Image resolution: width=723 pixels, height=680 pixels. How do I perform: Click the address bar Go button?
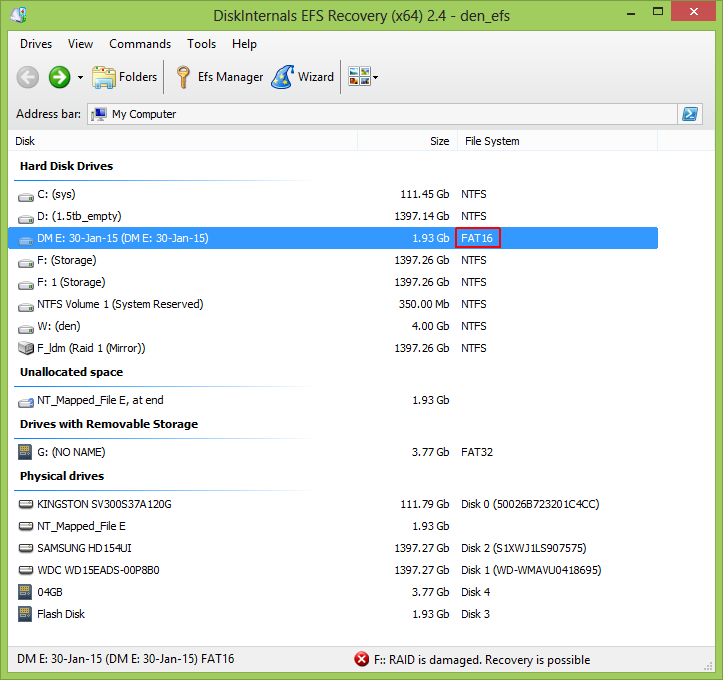690,114
